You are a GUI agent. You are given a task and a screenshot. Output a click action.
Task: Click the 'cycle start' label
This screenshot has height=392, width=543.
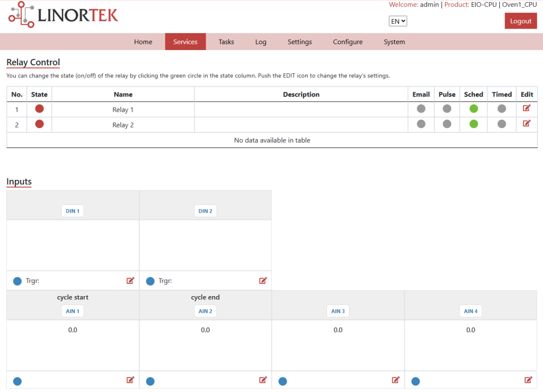73,297
